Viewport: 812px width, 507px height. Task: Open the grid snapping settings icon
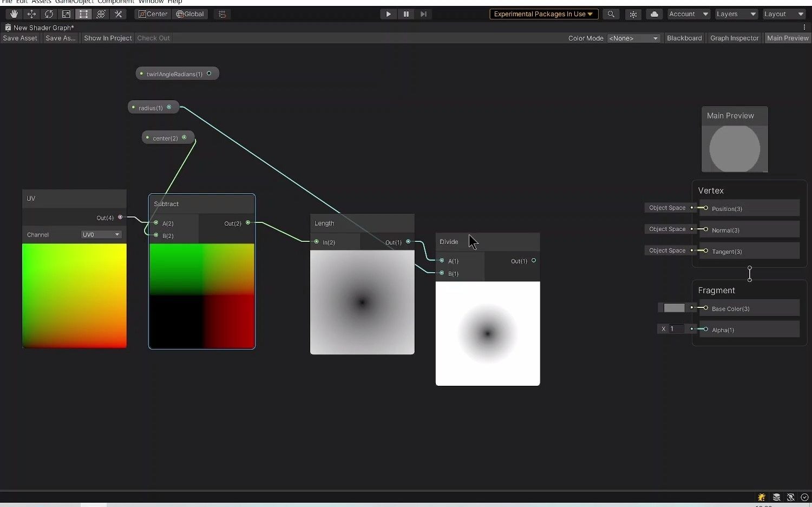click(x=222, y=14)
